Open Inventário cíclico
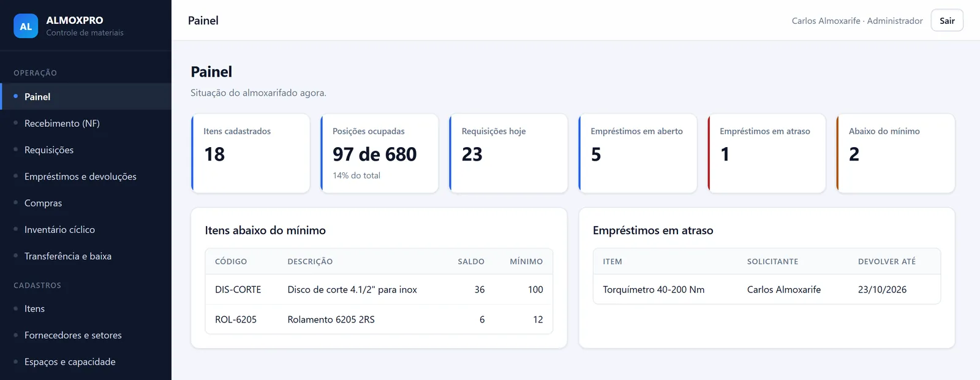Viewport: 980px width, 380px height. pos(86,229)
